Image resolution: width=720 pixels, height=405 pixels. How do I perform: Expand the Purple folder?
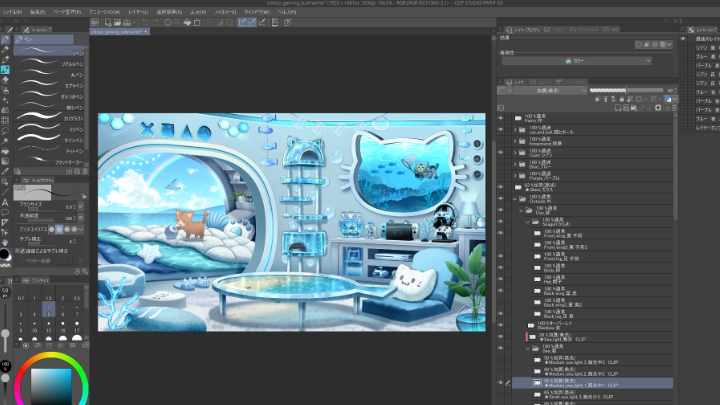click(515, 176)
